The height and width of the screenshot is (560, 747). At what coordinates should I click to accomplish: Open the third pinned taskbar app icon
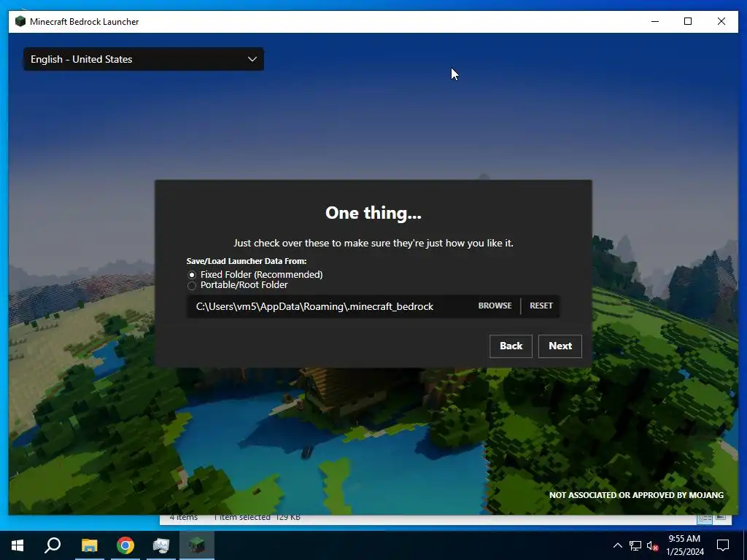tap(161, 545)
